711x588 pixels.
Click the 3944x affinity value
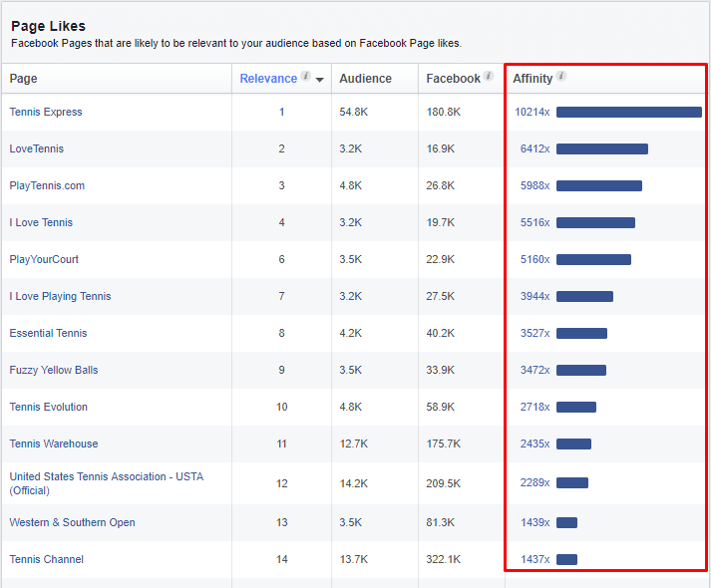[x=534, y=296]
